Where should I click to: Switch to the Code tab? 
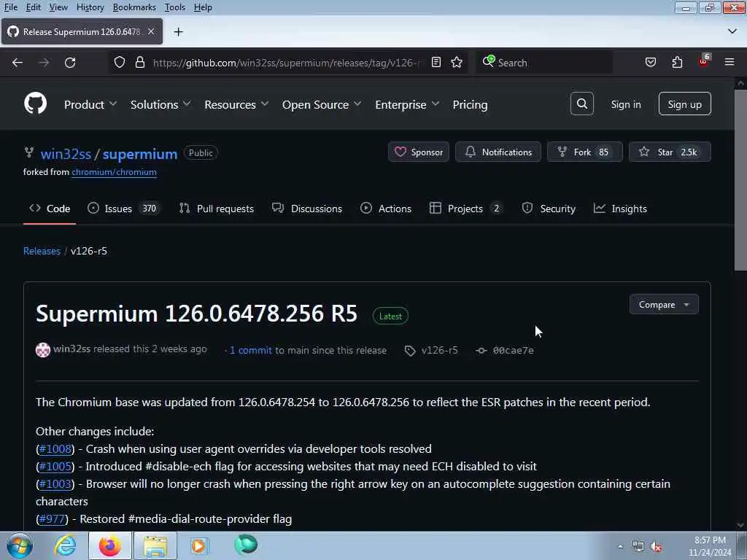click(x=50, y=209)
